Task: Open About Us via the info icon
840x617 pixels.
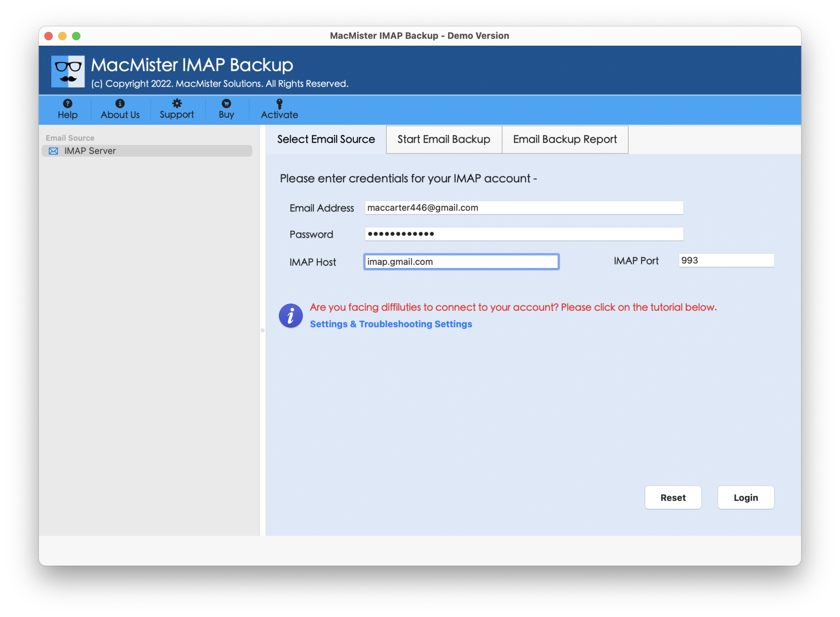Action: (x=120, y=103)
